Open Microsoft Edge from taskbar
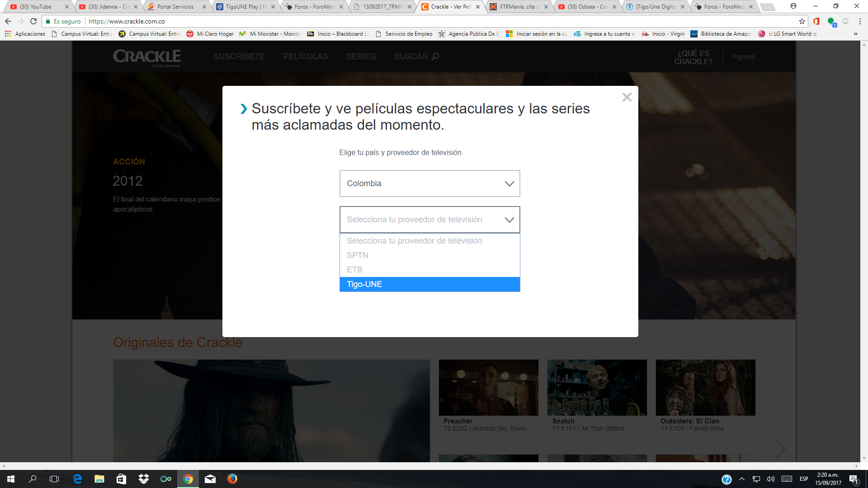Image resolution: width=868 pixels, height=488 pixels. point(77,479)
